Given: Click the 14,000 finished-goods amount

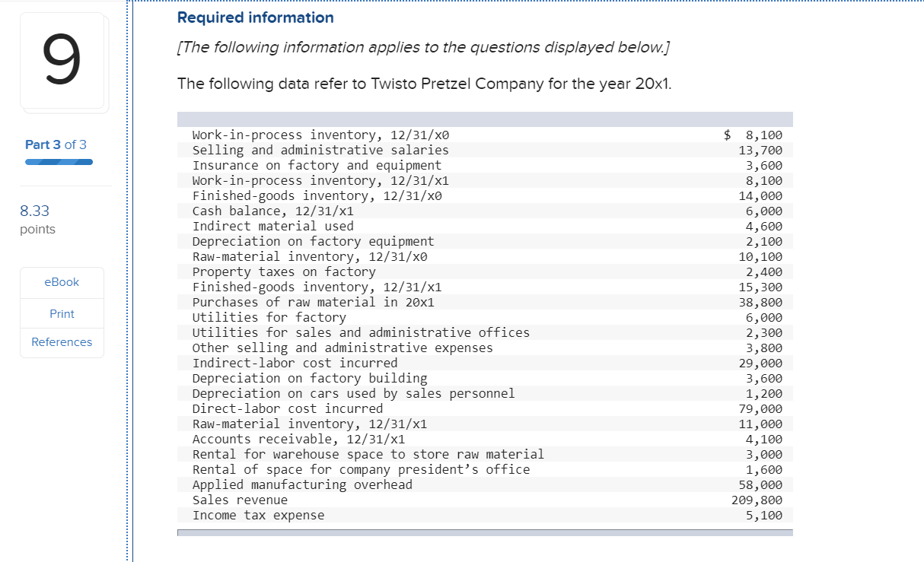Looking at the screenshot, I should [760, 195].
